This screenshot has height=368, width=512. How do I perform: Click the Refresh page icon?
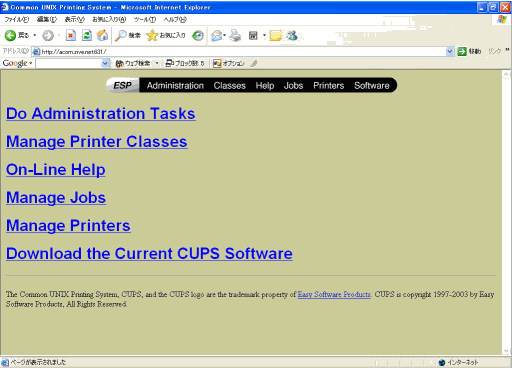87,35
